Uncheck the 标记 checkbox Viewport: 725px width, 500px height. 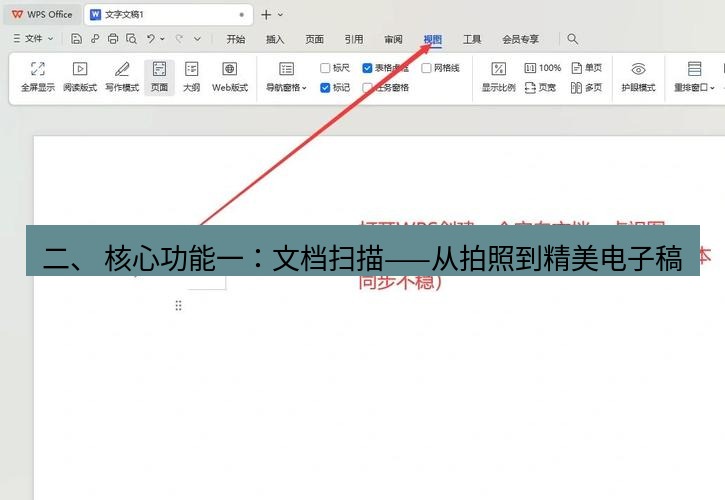(x=325, y=87)
